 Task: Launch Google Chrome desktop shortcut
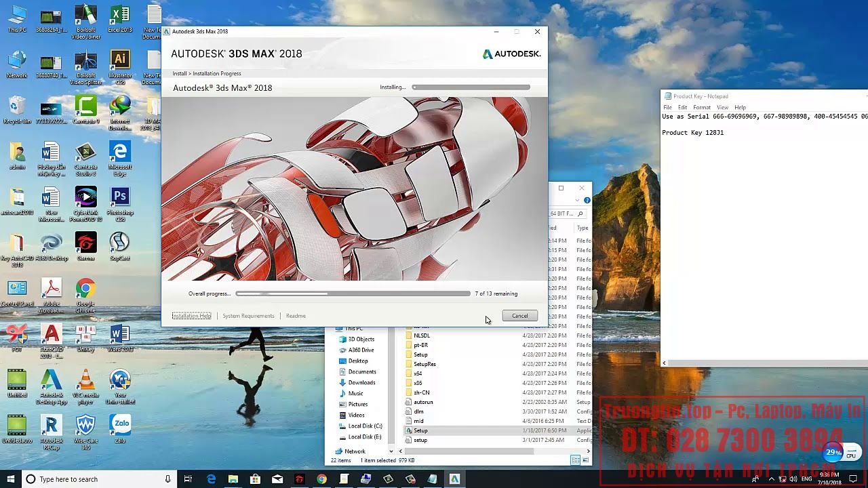click(85, 294)
